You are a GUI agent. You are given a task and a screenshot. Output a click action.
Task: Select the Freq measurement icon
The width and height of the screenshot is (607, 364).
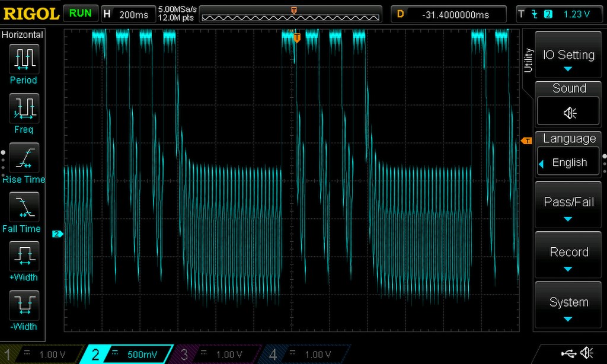point(24,108)
